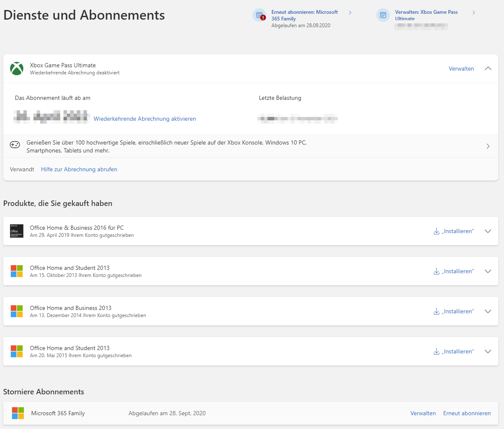Click the calendar icon for Xbox Game Pass Ultimate
504x429 pixels.
click(383, 15)
